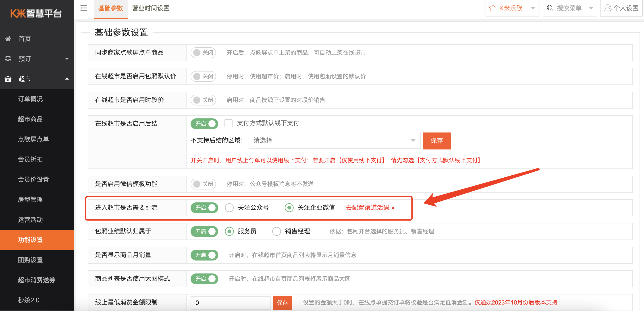Viewport: 644px width, 311px height.
Task: Click the 预订 phone icon
Action: [8, 59]
